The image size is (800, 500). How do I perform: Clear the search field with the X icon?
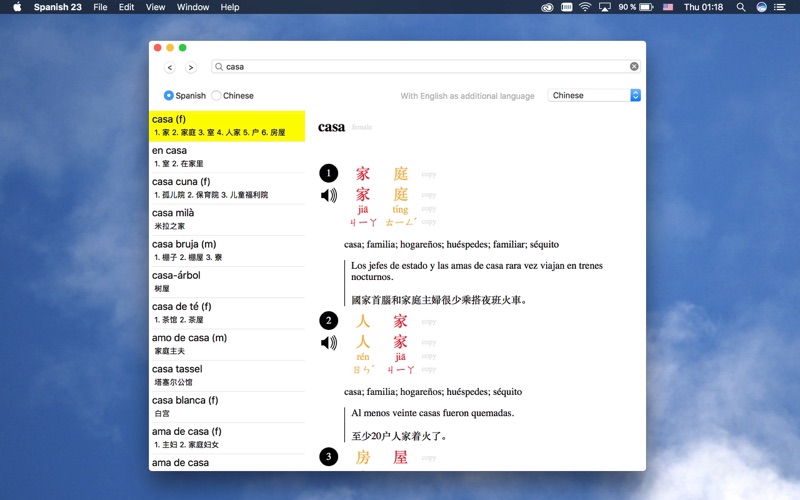(x=634, y=67)
